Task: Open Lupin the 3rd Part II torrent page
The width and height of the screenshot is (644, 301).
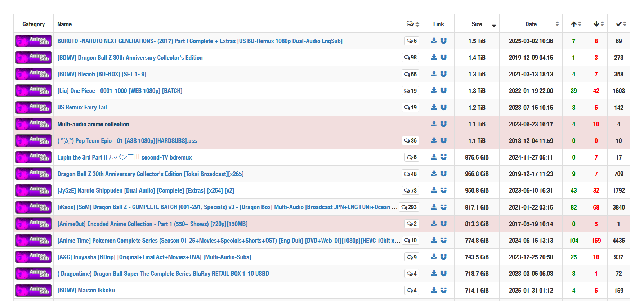Action: [x=125, y=157]
